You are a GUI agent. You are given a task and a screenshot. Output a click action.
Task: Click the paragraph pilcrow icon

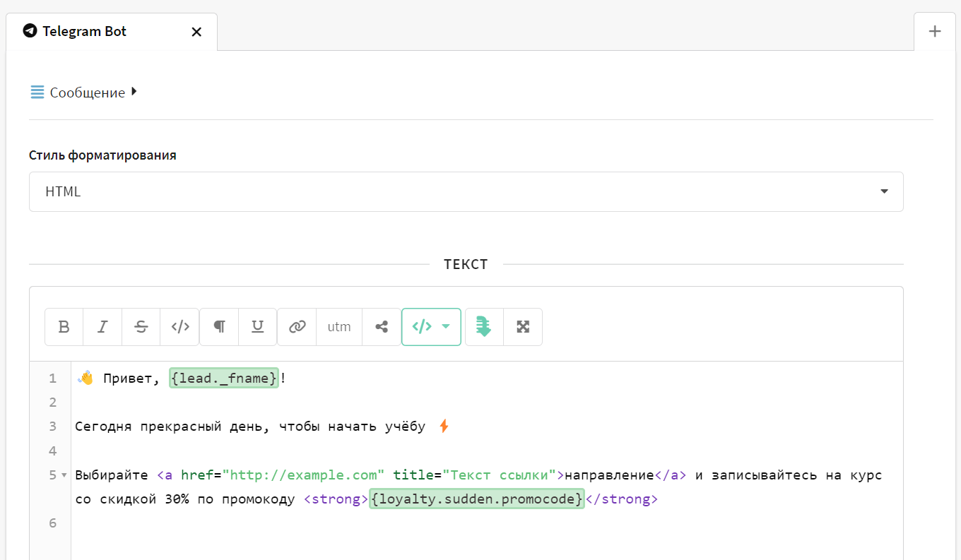[x=220, y=327]
